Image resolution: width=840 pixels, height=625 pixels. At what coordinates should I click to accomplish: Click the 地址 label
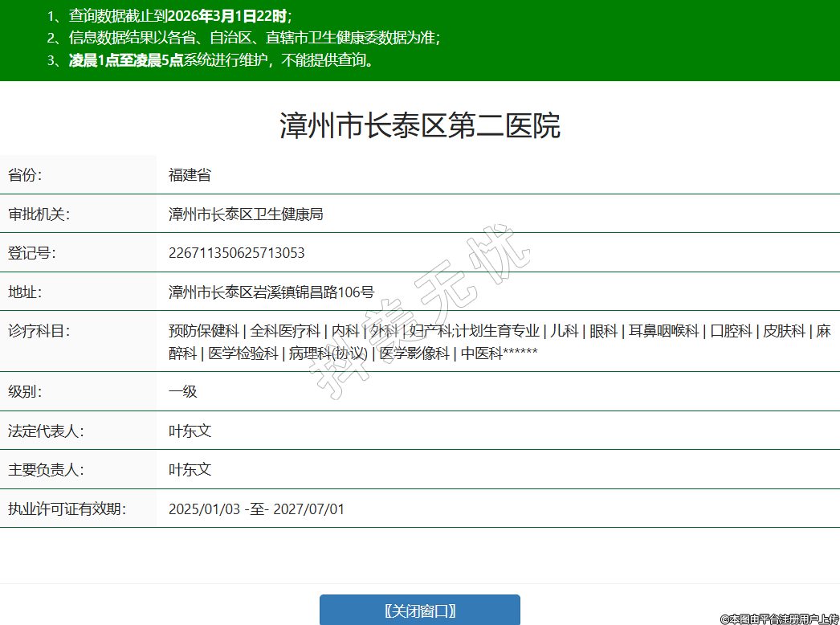pyautogui.click(x=25, y=292)
